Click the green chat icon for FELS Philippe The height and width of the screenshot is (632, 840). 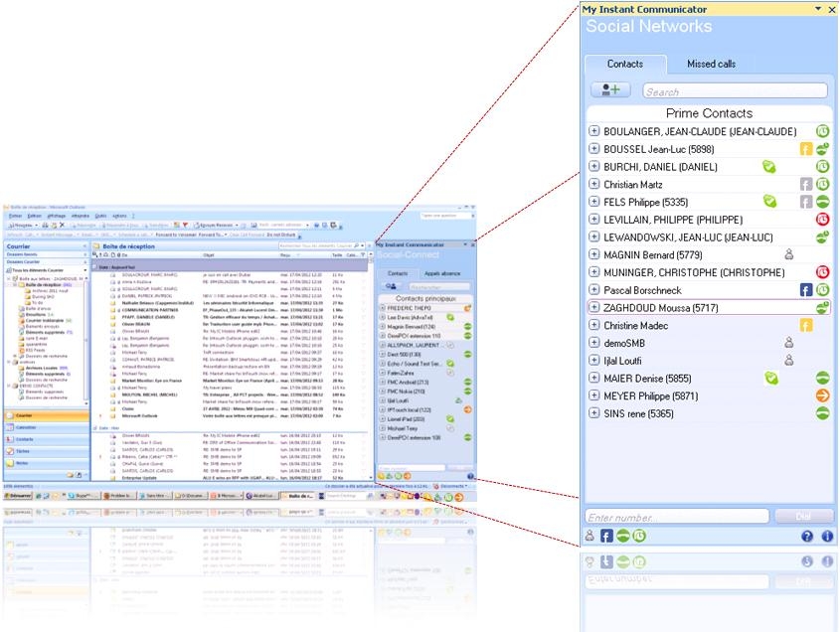point(769,202)
